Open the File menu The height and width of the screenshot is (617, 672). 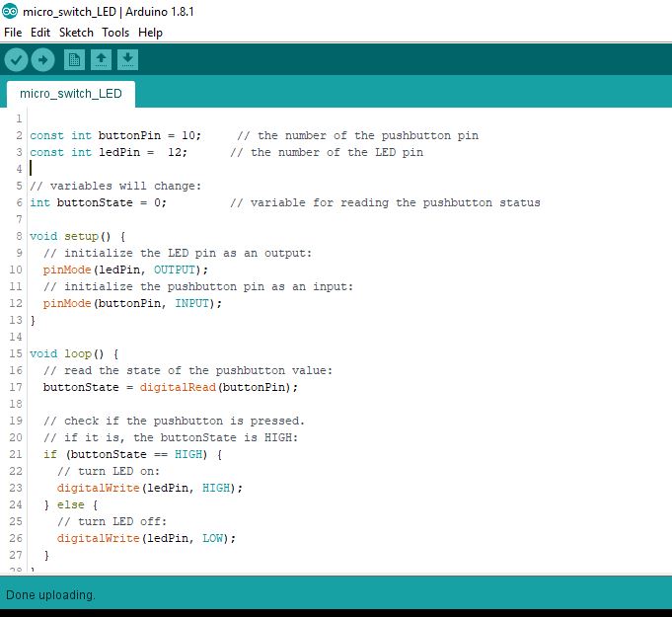(x=13, y=33)
